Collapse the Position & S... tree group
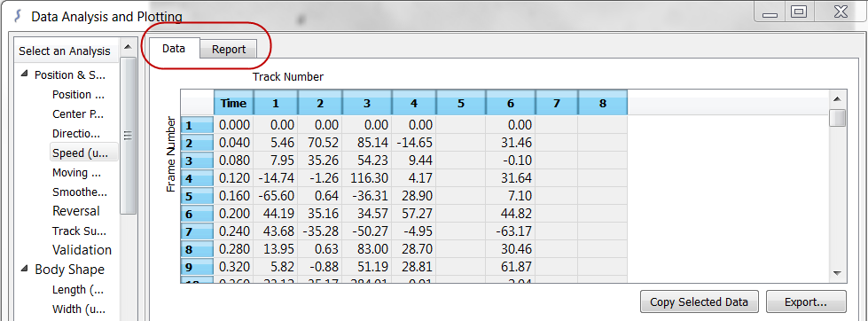 (24, 74)
